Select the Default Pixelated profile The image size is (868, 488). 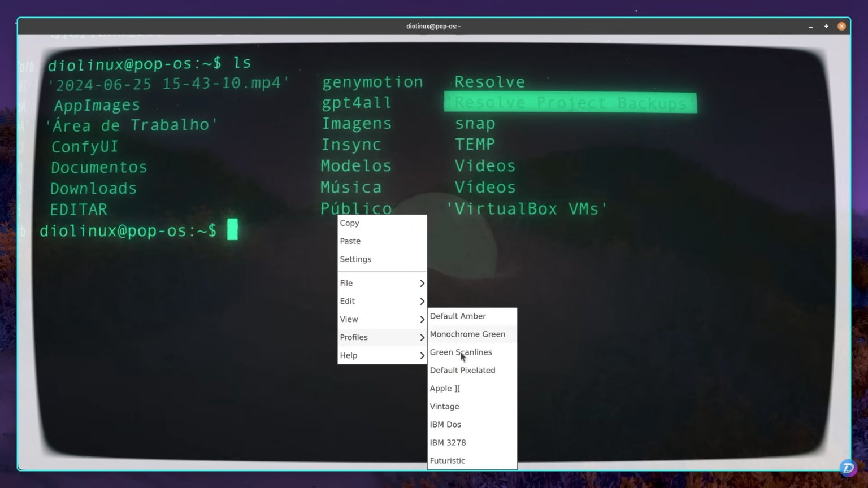(462, 370)
